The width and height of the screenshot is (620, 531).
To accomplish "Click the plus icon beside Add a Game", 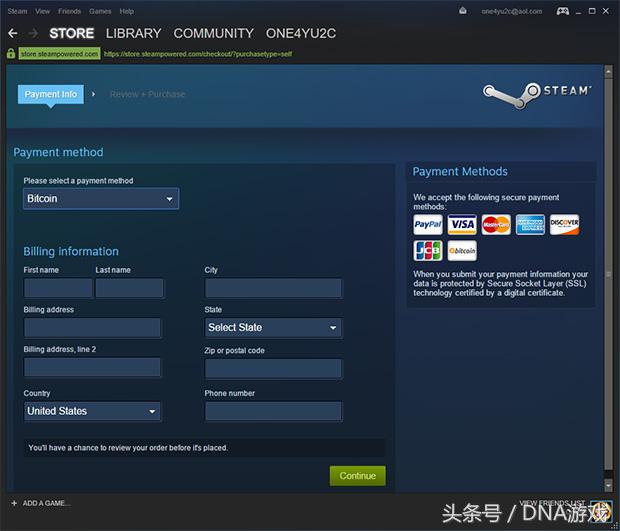I will (x=14, y=503).
